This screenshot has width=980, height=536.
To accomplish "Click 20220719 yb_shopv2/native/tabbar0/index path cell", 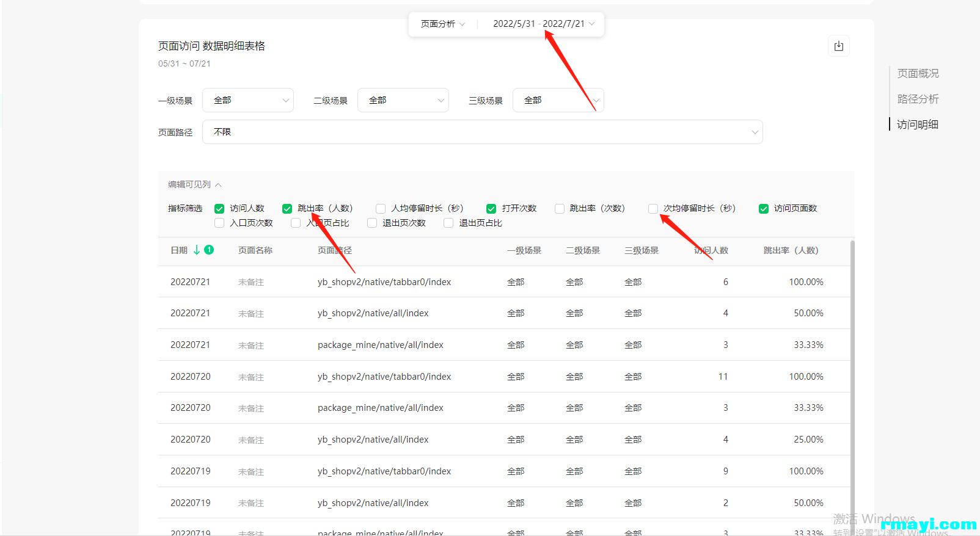I will pos(384,471).
